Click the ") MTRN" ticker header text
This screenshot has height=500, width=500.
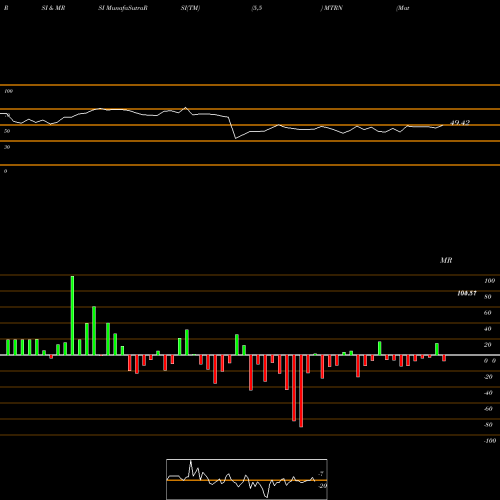click(x=332, y=8)
